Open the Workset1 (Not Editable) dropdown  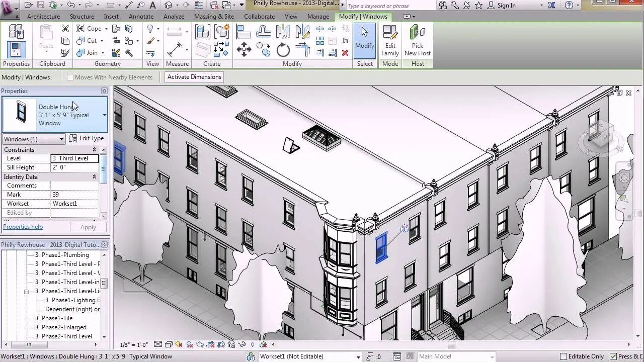point(310,356)
